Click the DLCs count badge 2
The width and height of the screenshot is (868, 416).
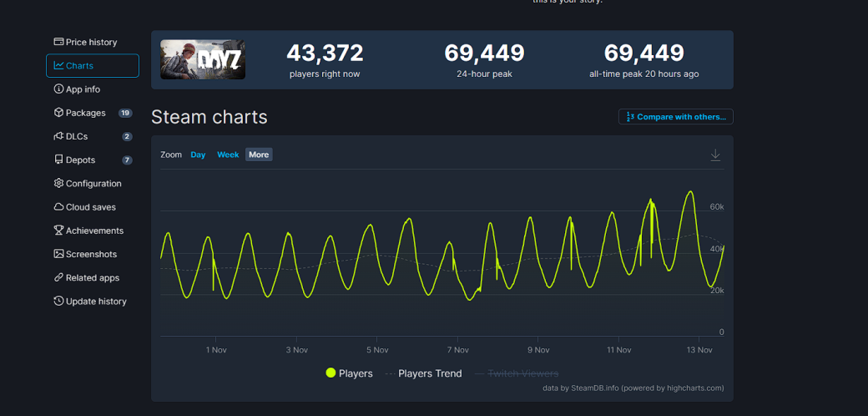[x=128, y=137]
